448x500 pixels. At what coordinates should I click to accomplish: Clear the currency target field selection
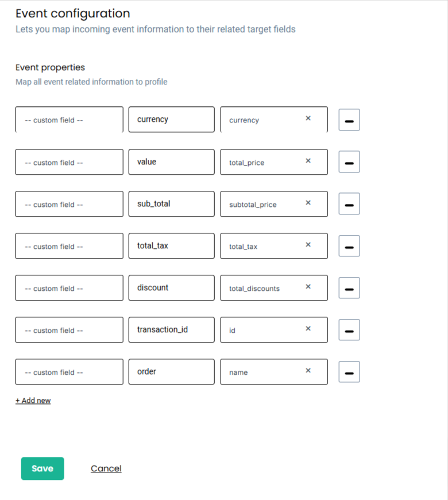coord(308,120)
